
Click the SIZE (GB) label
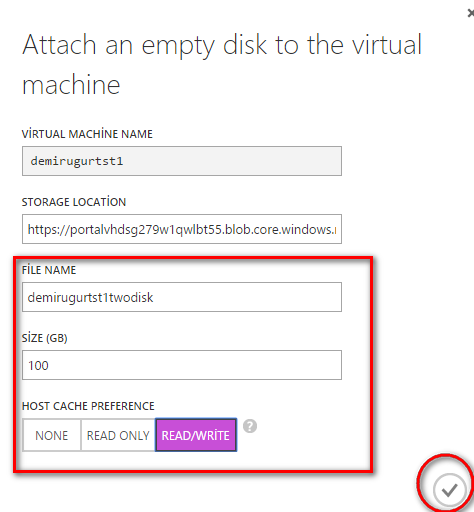pos(45,338)
